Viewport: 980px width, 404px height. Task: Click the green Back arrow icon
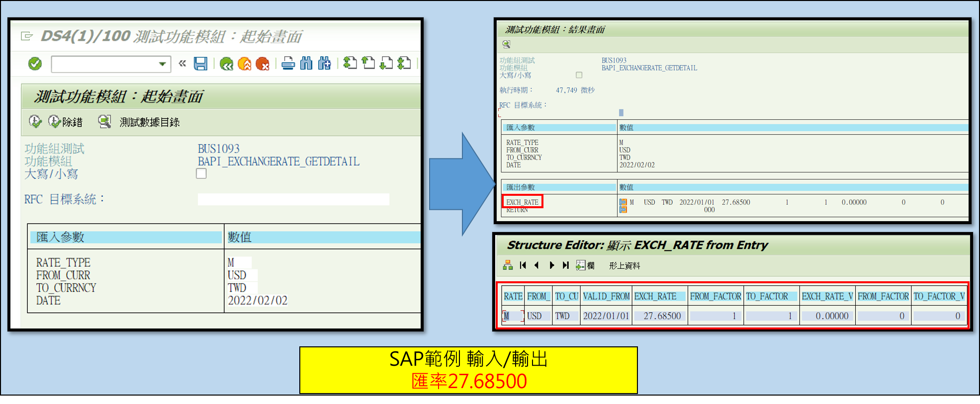226,64
